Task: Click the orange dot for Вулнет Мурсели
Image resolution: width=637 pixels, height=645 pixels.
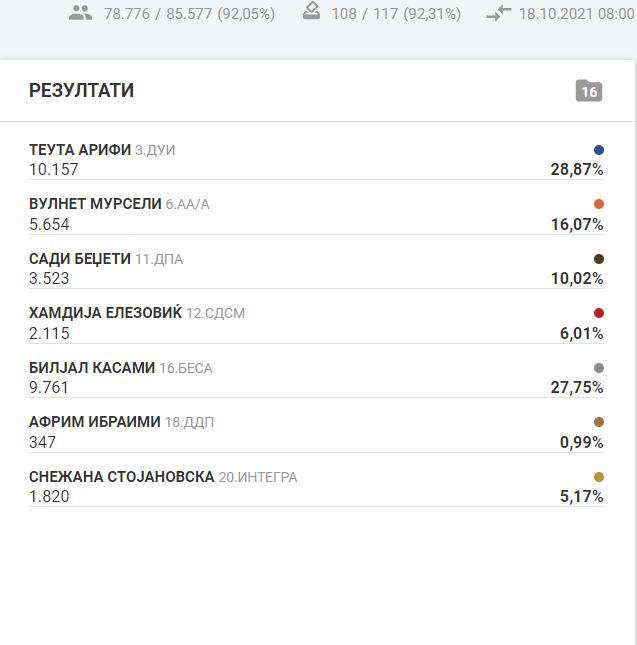Action: click(x=599, y=204)
